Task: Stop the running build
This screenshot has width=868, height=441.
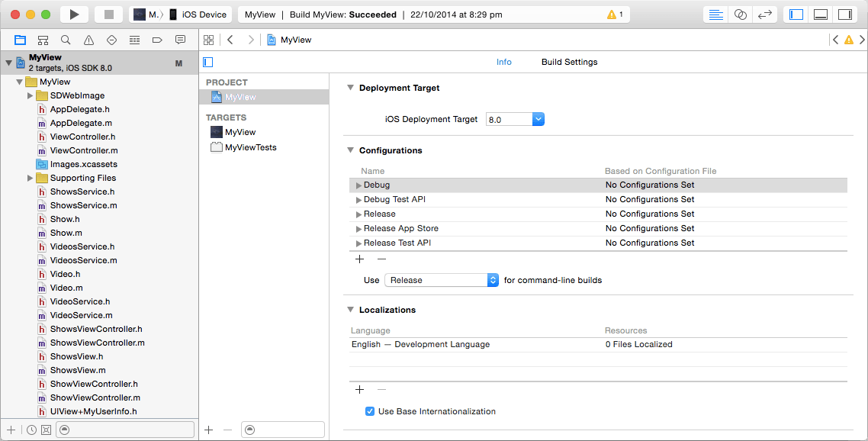Action: (108, 14)
